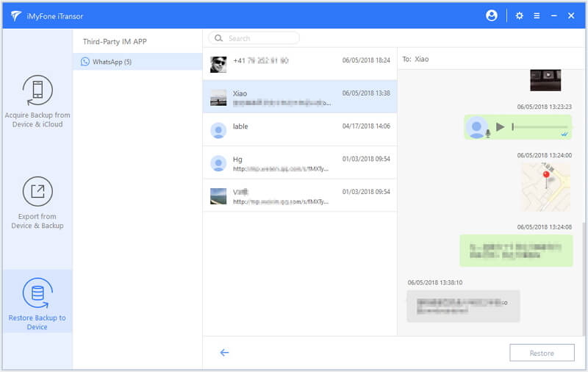Image resolution: width=588 pixels, height=372 pixels.
Task: Open the Hg conversation
Action: pyautogui.click(x=300, y=162)
